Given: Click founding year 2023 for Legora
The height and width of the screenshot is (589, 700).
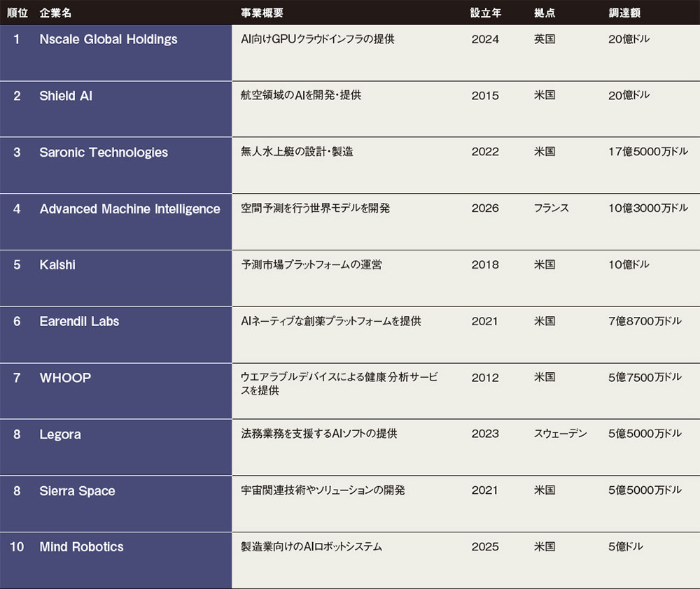Looking at the screenshot, I should pos(485,434).
